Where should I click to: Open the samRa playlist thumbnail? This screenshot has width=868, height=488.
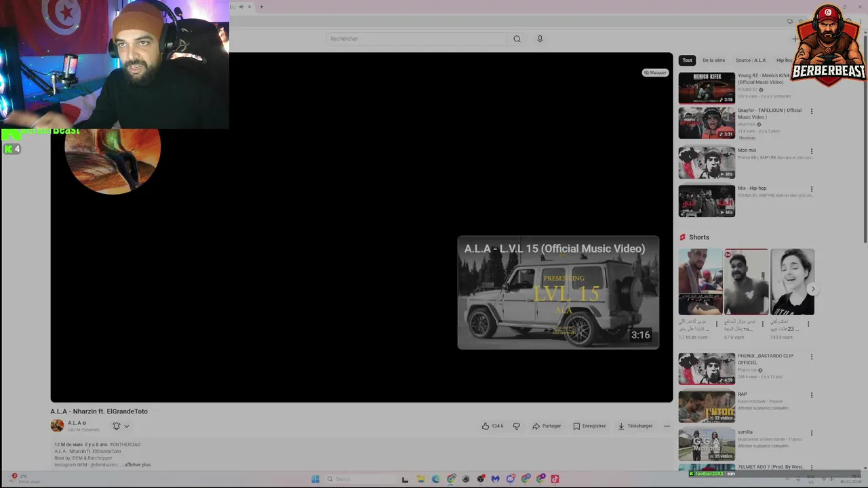(707, 445)
